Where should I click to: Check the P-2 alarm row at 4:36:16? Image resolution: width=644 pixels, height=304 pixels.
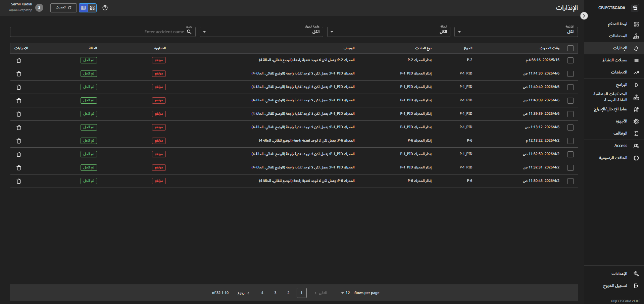[570, 60]
